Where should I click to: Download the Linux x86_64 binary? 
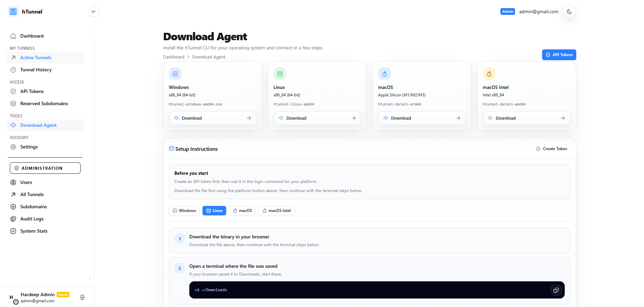pyautogui.click(x=317, y=118)
